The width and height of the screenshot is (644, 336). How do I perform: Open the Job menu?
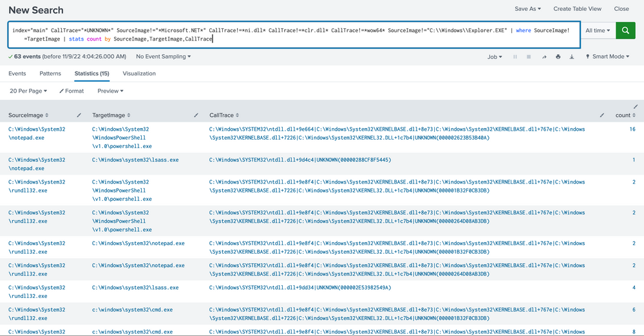tap(495, 57)
